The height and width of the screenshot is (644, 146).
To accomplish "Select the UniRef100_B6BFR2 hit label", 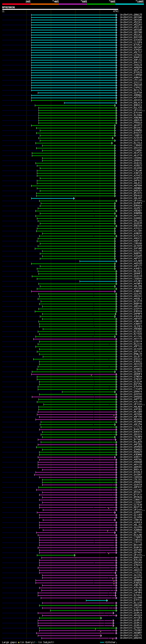I will coord(131,254).
